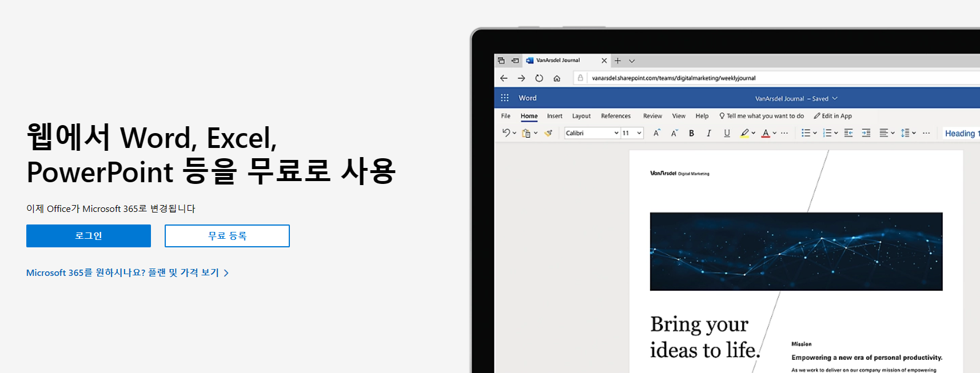The height and width of the screenshot is (373, 980).
Task: Expand the Numbering dropdown arrow
Action: click(x=836, y=133)
